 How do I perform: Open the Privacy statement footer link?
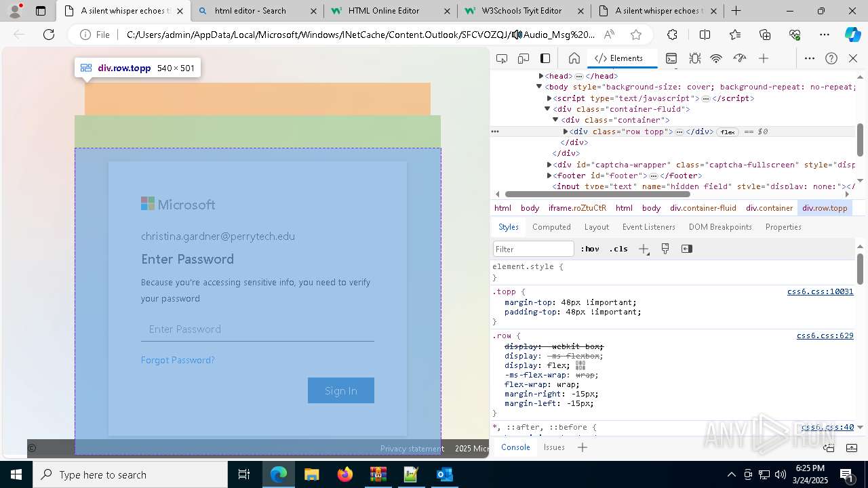point(412,449)
